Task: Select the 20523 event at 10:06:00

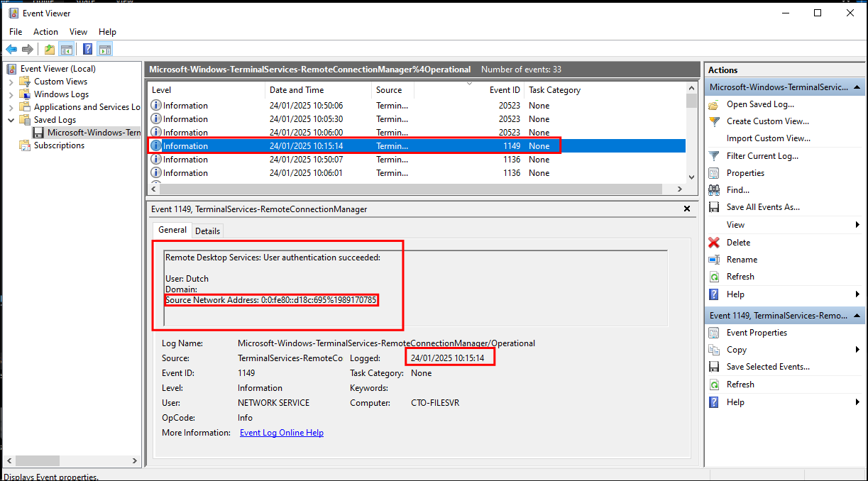Action: point(416,133)
